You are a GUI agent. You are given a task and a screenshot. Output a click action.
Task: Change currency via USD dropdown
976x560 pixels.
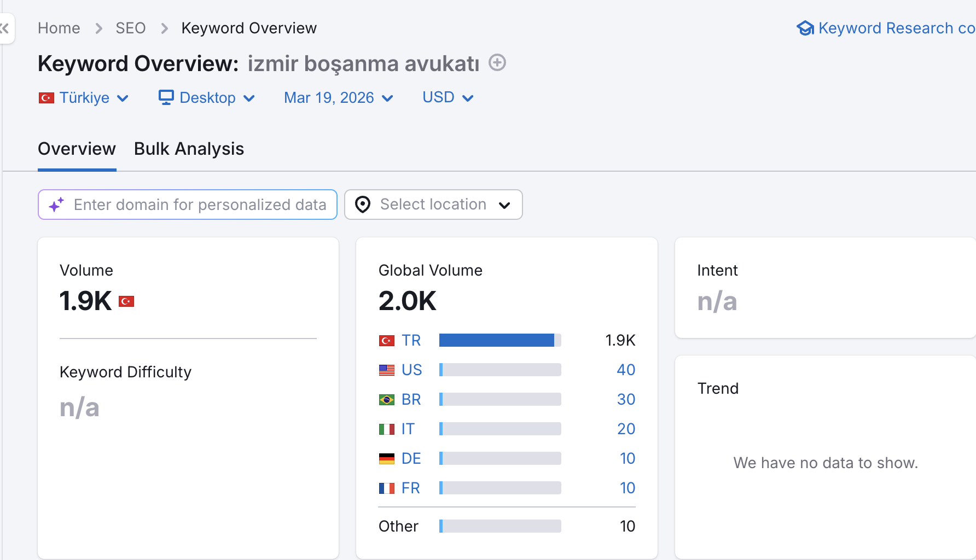tap(448, 98)
